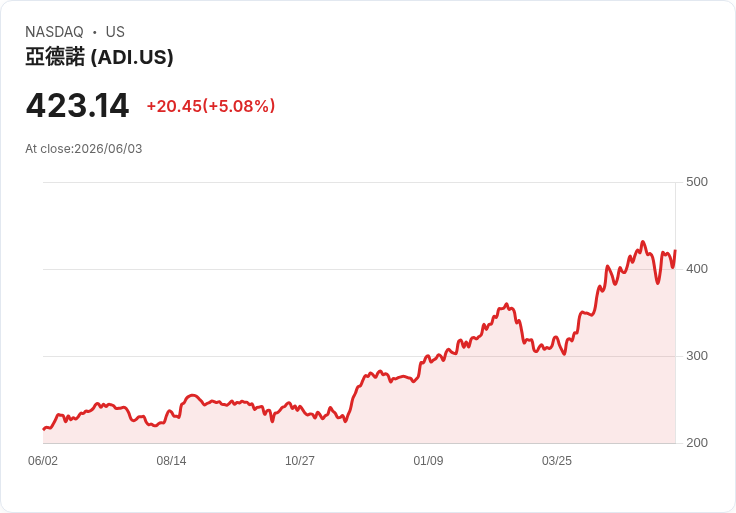Click the chart's highest peak above 400

click(x=643, y=242)
